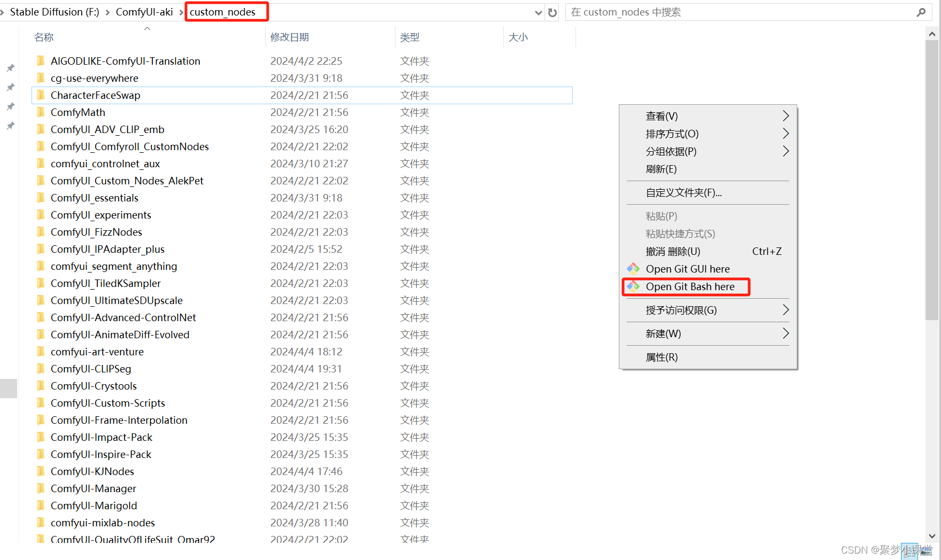Click the custom_nodes breadcrumb segment
This screenshot has width=941, height=560.
click(x=222, y=12)
